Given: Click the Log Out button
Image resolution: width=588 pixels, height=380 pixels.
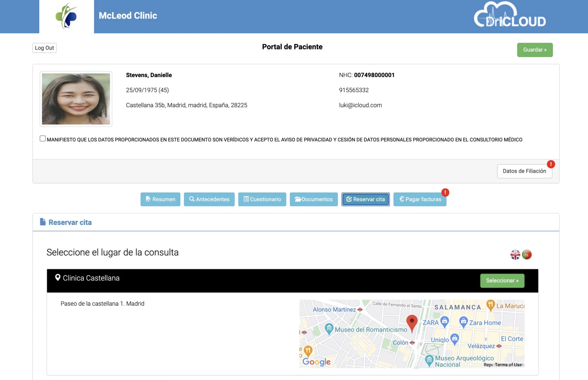Looking at the screenshot, I should [44, 48].
